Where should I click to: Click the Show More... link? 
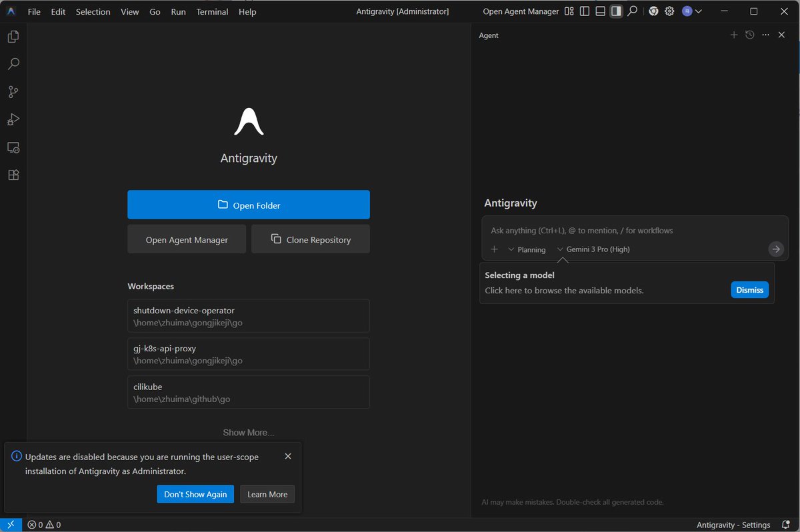[x=248, y=433]
